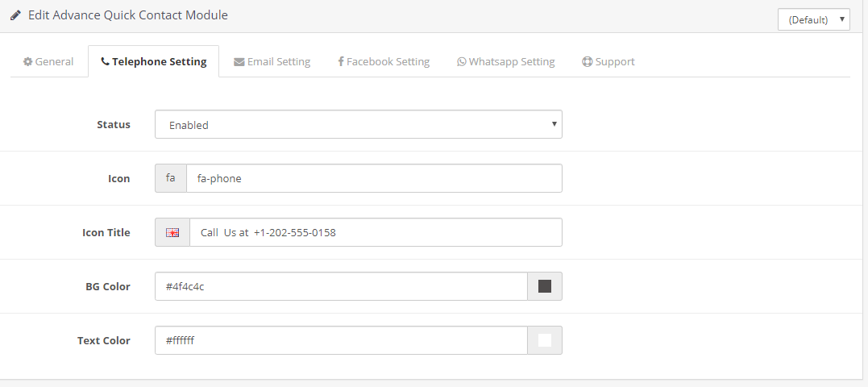Open the (Default) store dropdown
868x387 pixels.
pos(814,19)
